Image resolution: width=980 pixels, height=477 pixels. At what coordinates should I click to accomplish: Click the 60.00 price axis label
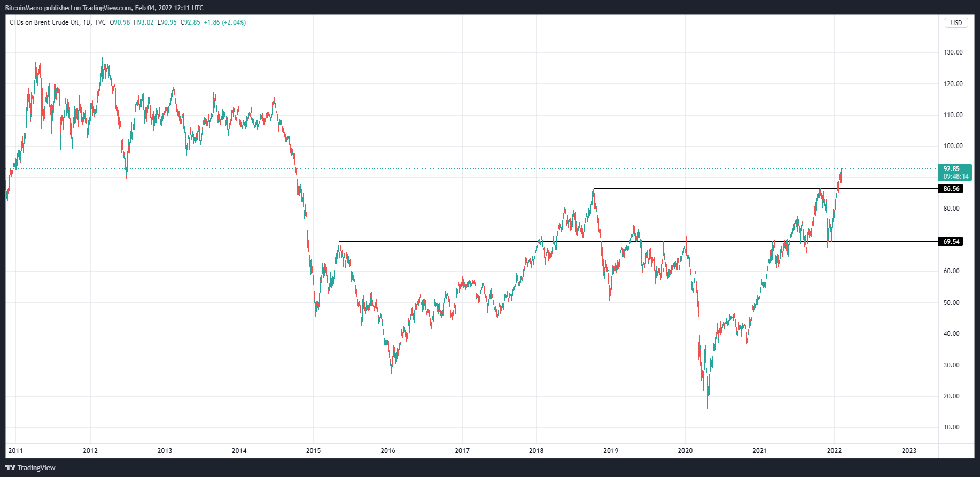click(951, 271)
